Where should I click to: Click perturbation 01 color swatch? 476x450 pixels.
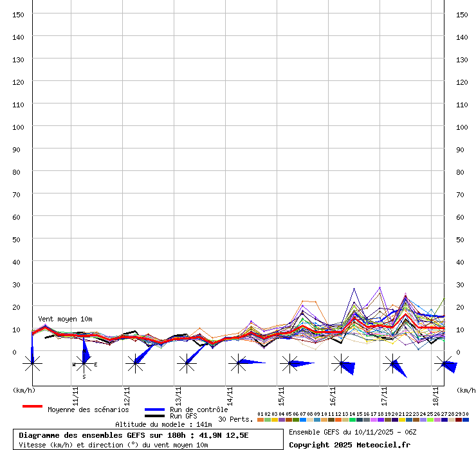pos(260,420)
